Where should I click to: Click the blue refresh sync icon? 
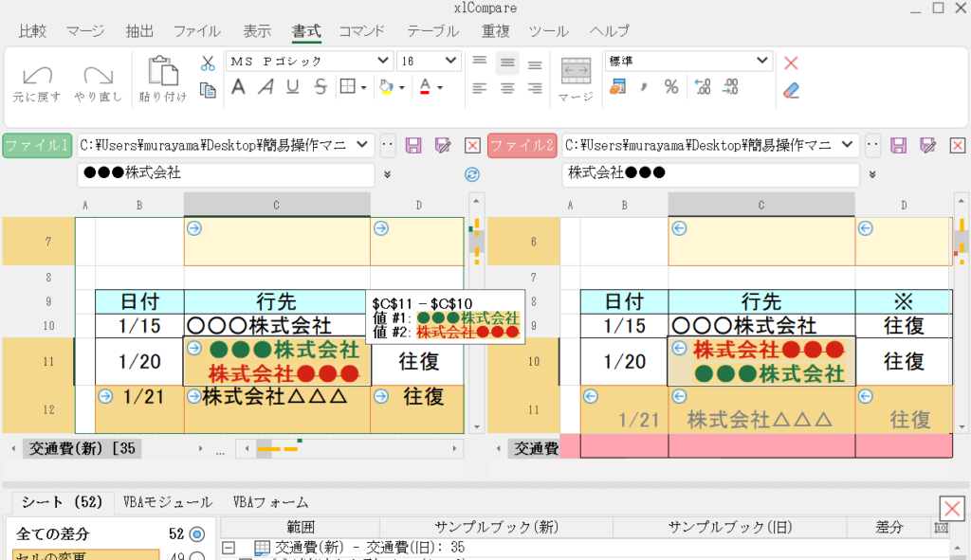pyautogui.click(x=471, y=174)
